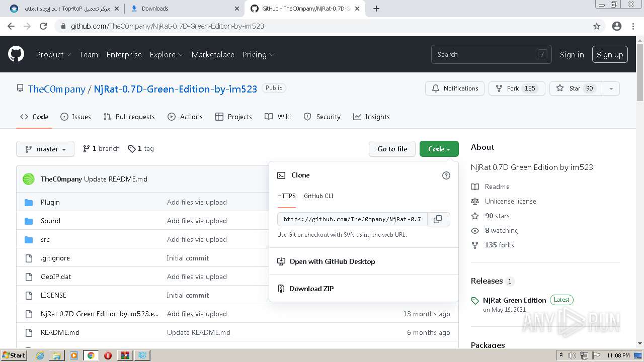Switch to the Security tab
644x362 pixels.
(322, 117)
